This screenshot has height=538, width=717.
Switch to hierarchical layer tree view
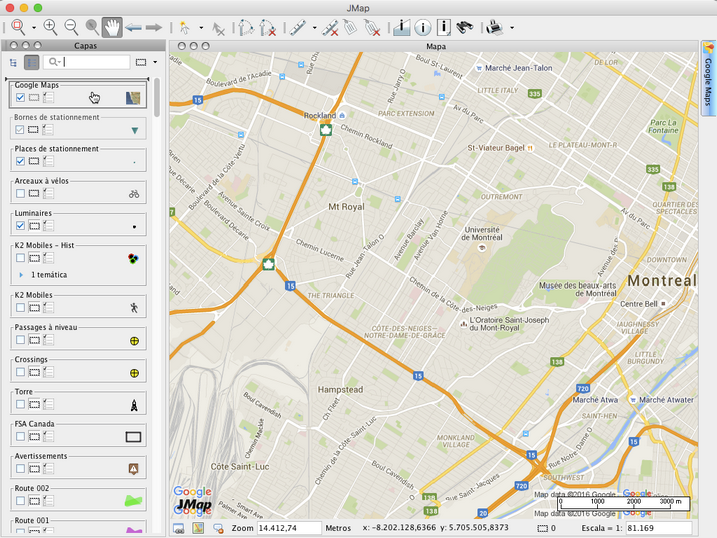(13, 62)
